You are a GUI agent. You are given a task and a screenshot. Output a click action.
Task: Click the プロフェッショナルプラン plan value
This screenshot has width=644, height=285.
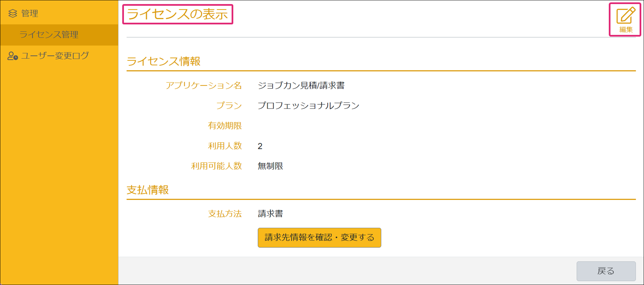(x=308, y=106)
